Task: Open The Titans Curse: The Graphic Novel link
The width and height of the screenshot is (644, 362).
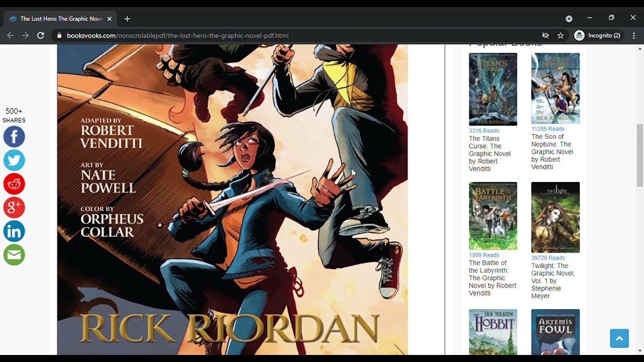Action: (x=490, y=154)
